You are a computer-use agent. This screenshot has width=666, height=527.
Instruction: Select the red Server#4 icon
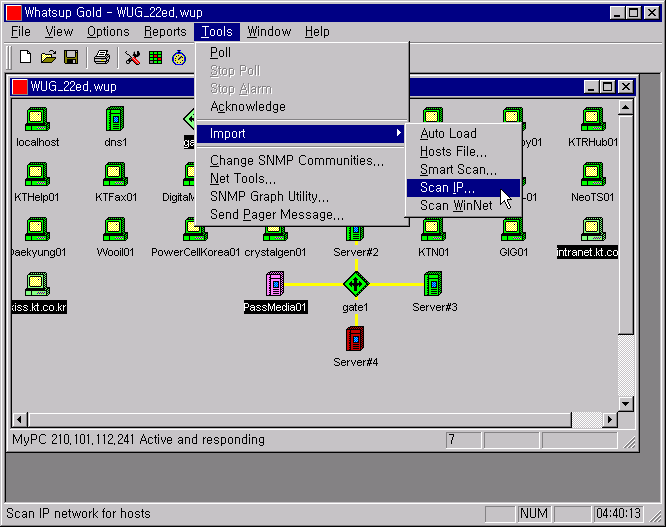[x=355, y=338]
